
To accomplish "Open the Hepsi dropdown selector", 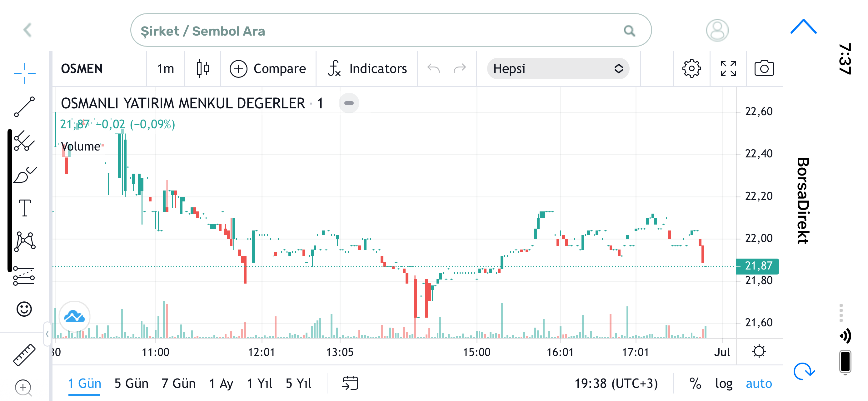I will 558,69.
